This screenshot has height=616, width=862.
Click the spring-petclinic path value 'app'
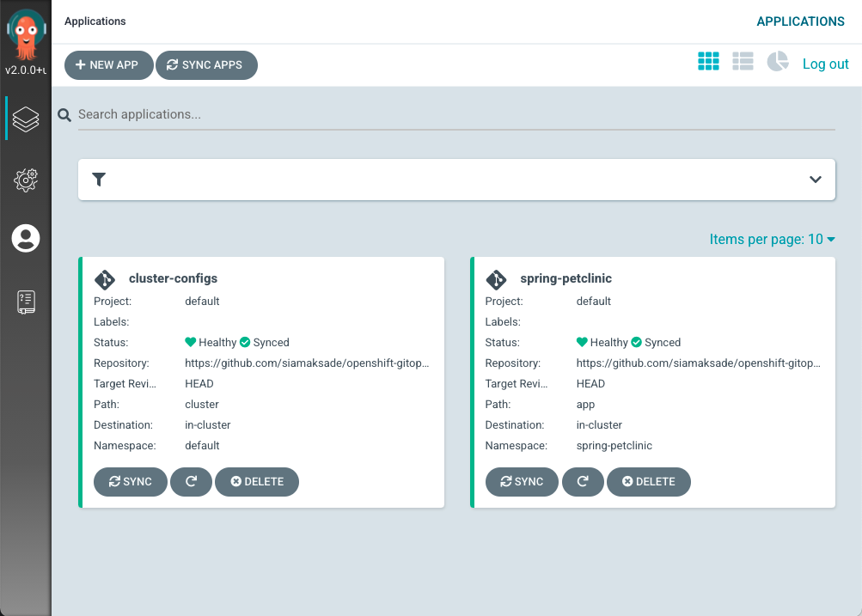pos(585,405)
